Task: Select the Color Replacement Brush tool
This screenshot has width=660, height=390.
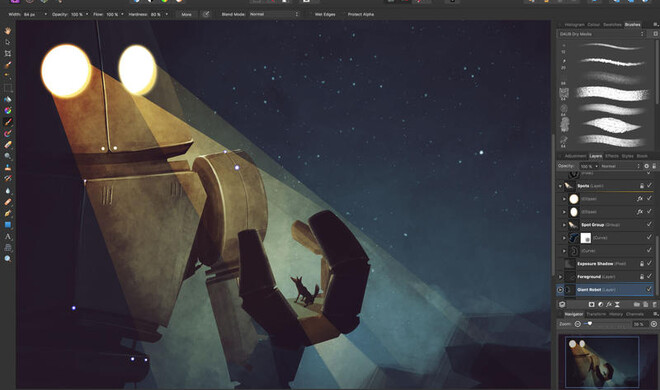Action: click(x=8, y=133)
